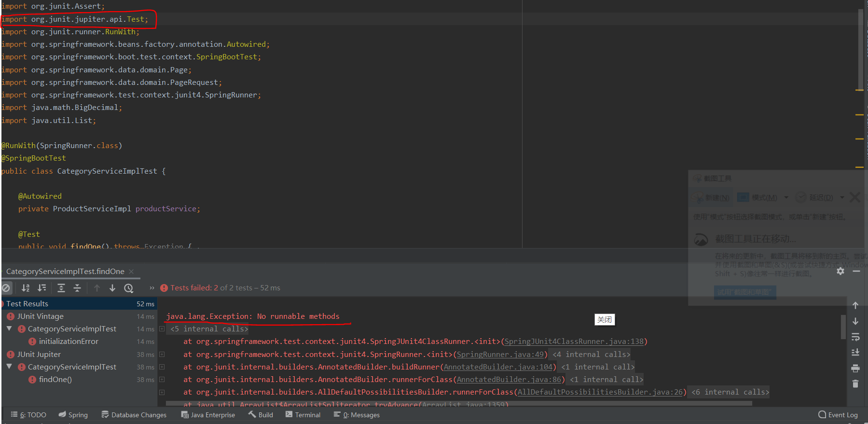
Task: Click the console vertical scrollbar
Action: point(843,327)
